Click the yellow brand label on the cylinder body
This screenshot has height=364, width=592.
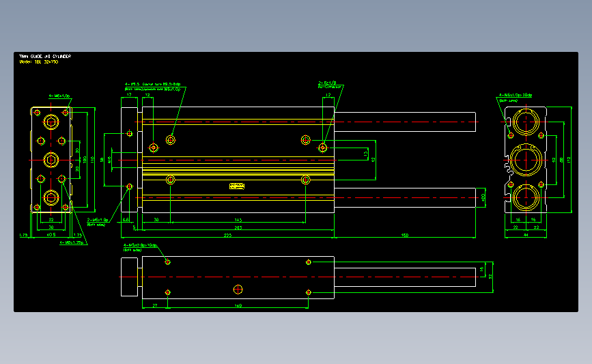coord(237,186)
